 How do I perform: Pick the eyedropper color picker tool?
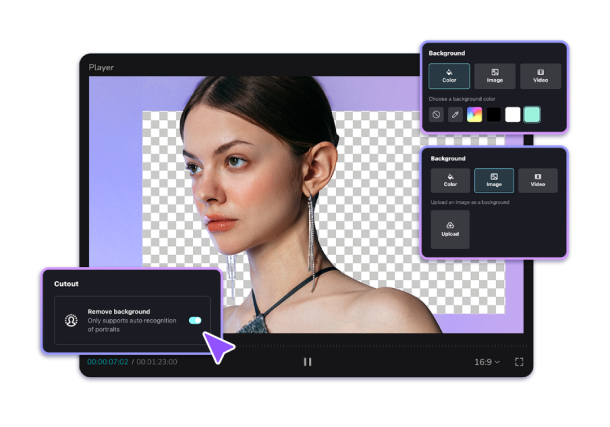pyautogui.click(x=456, y=115)
